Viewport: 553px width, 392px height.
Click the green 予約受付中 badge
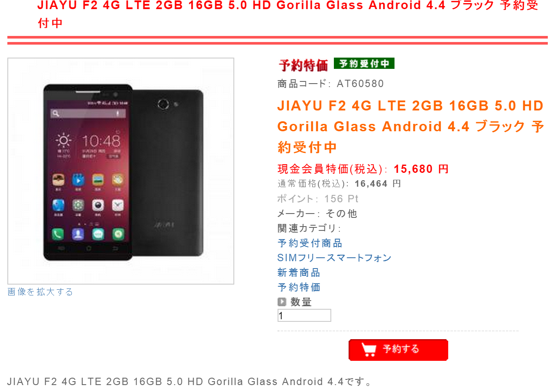(x=364, y=64)
